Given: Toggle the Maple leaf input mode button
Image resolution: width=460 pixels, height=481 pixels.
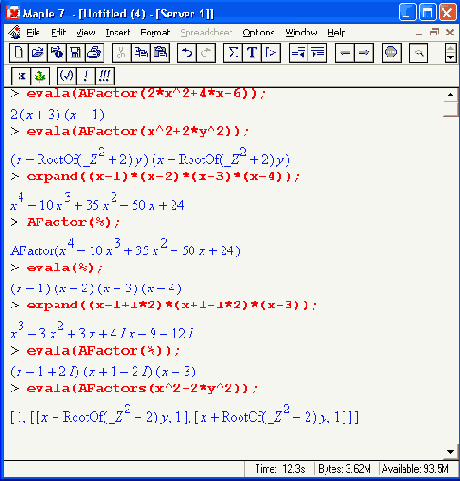Looking at the screenshot, I should tap(40, 76).
